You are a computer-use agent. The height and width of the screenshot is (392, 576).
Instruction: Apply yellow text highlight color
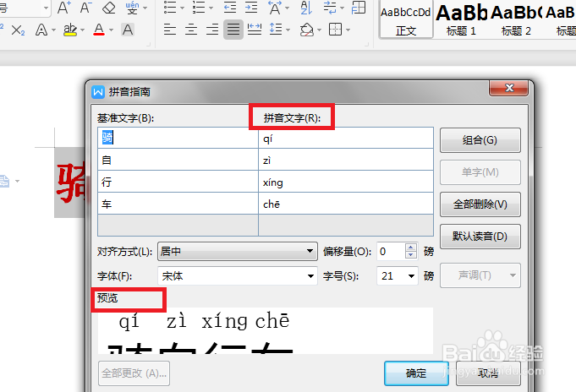(x=70, y=30)
